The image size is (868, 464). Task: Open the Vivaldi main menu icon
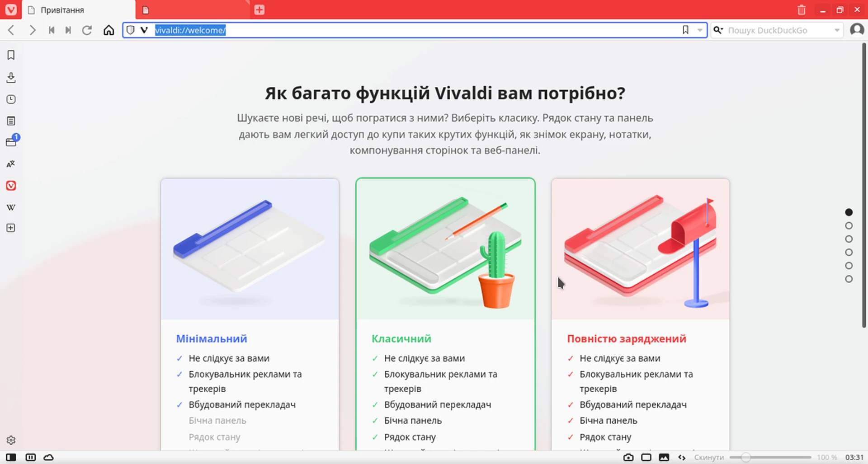point(11,9)
